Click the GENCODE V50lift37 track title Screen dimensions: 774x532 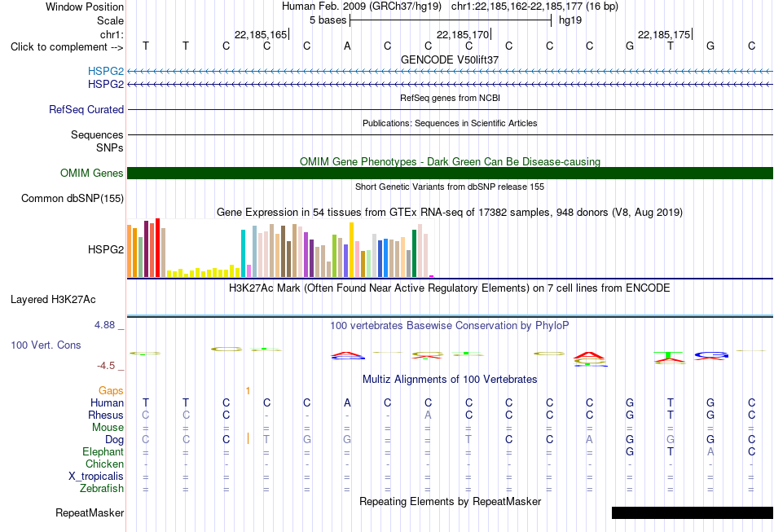(x=450, y=59)
